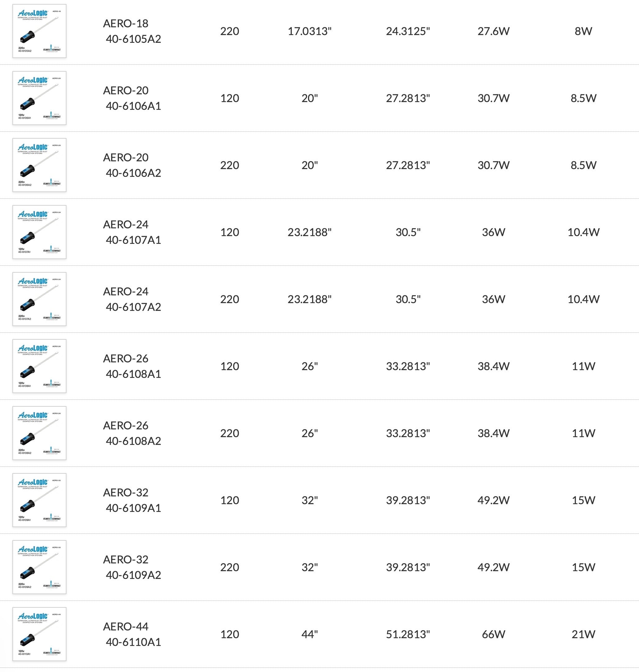Click the 40-6106A1 AERO-20 product image
Viewport: 639px width, 672px height.
click(x=39, y=98)
